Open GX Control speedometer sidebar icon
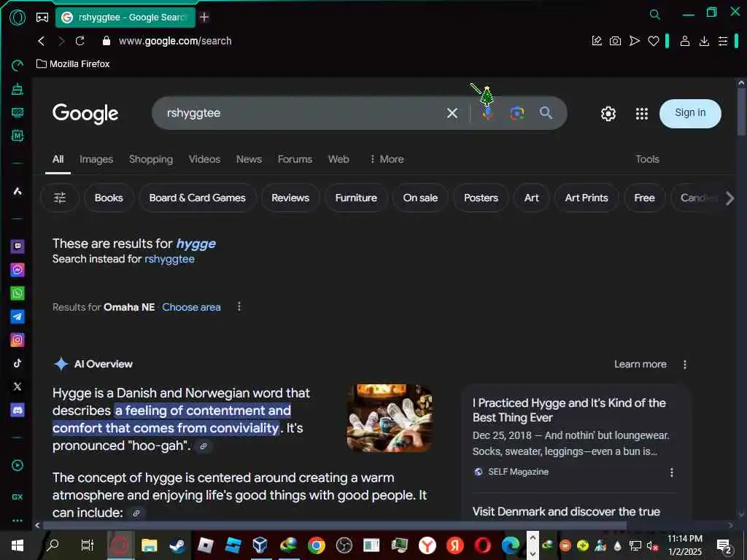The height and width of the screenshot is (560, 747). [18, 65]
